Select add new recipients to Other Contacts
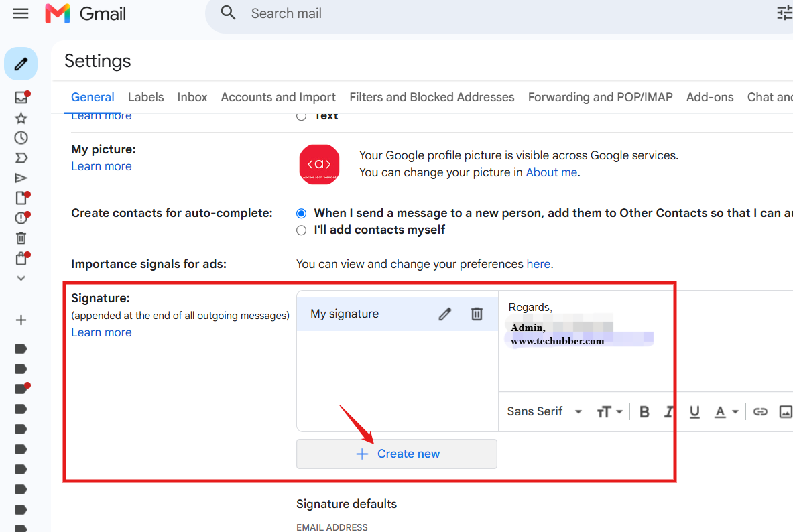This screenshot has width=793, height=532. (x=302, y=214)
